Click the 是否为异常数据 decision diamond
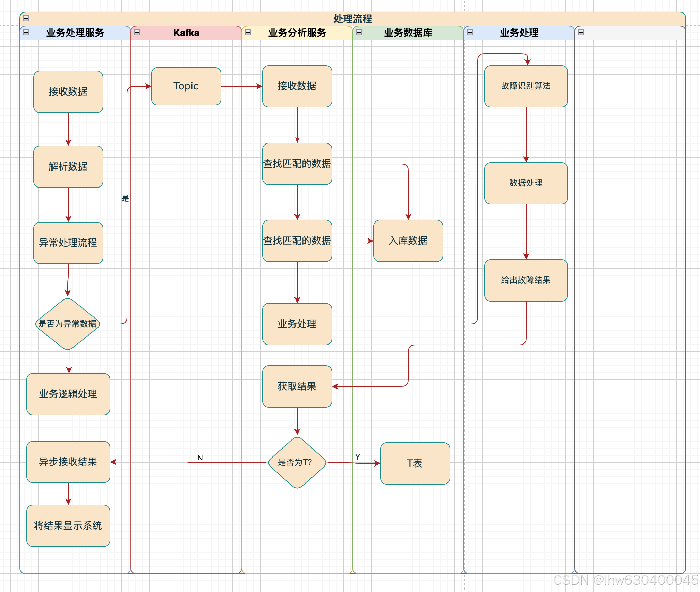This screenshot has height=592, width=700. coord(68,324)
